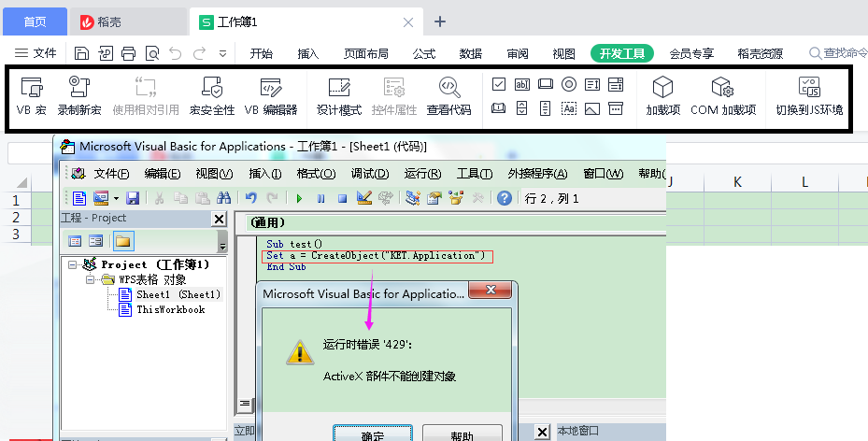Open the VBA 编辑(E) menu
The image size is (868, 441).
point(163,174)
